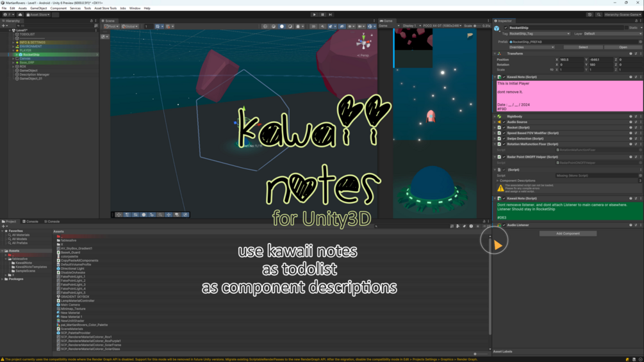Open Rigidbody preset settings icon

click(x=636, y=117)
